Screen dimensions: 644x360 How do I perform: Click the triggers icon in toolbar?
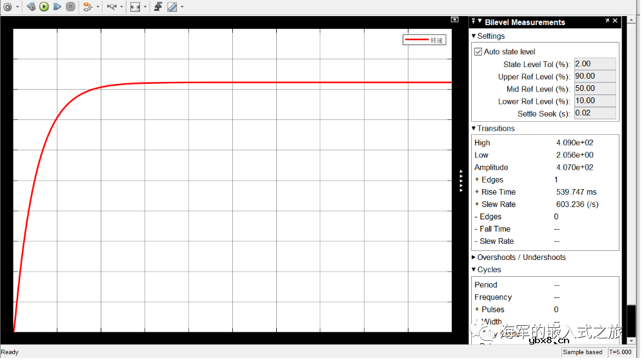point(158,7)
